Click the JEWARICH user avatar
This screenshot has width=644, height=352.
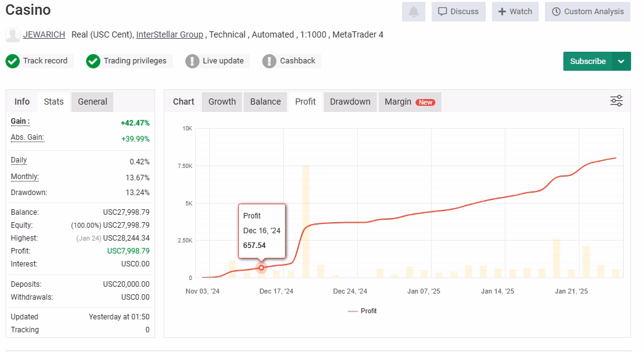[12, 34]
